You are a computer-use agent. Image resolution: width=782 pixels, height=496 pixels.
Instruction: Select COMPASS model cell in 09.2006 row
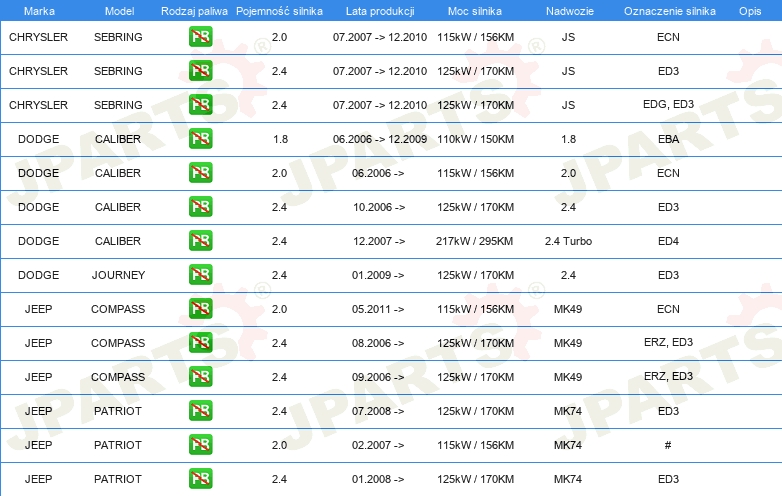(118, 377)
